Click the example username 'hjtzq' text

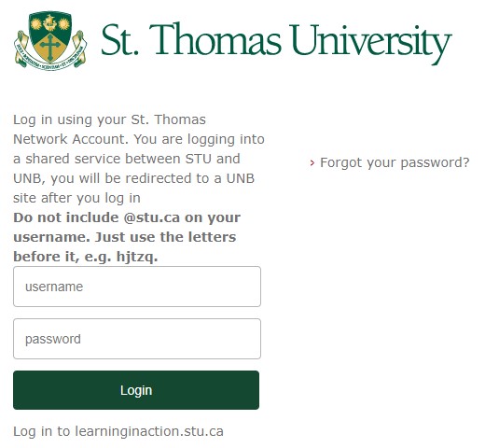click(135, 257)
